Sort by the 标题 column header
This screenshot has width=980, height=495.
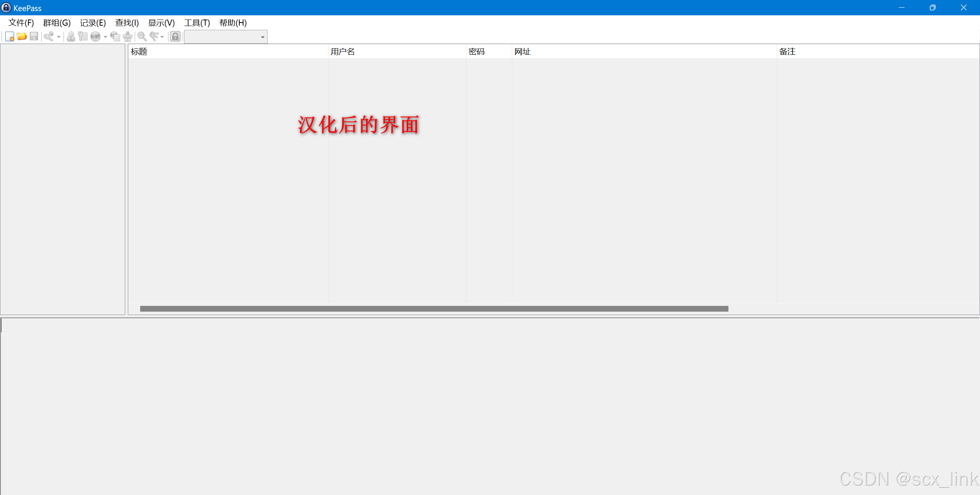(228, 52)
